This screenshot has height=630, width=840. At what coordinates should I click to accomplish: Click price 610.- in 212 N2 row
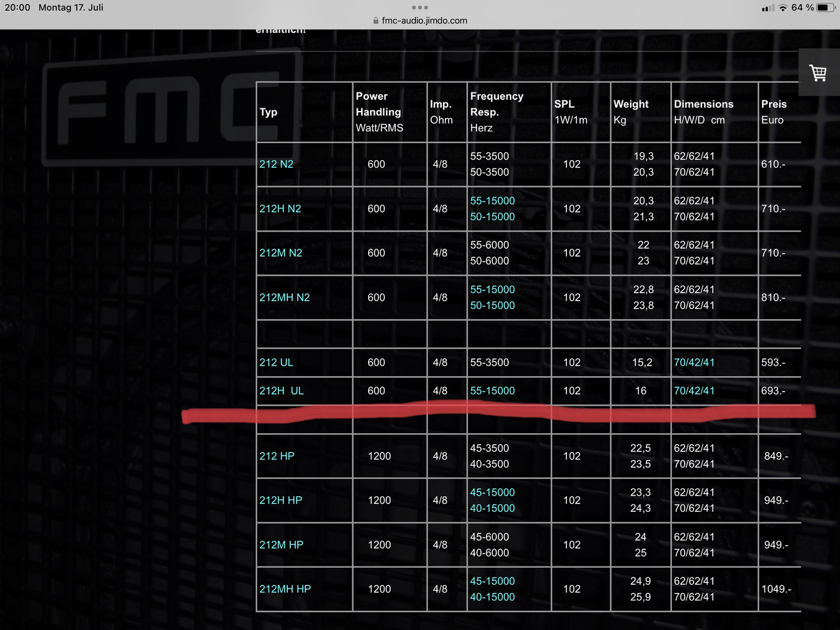773,164
